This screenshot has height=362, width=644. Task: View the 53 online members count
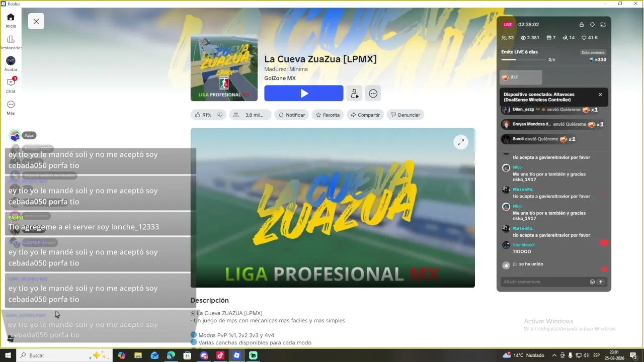508,38
